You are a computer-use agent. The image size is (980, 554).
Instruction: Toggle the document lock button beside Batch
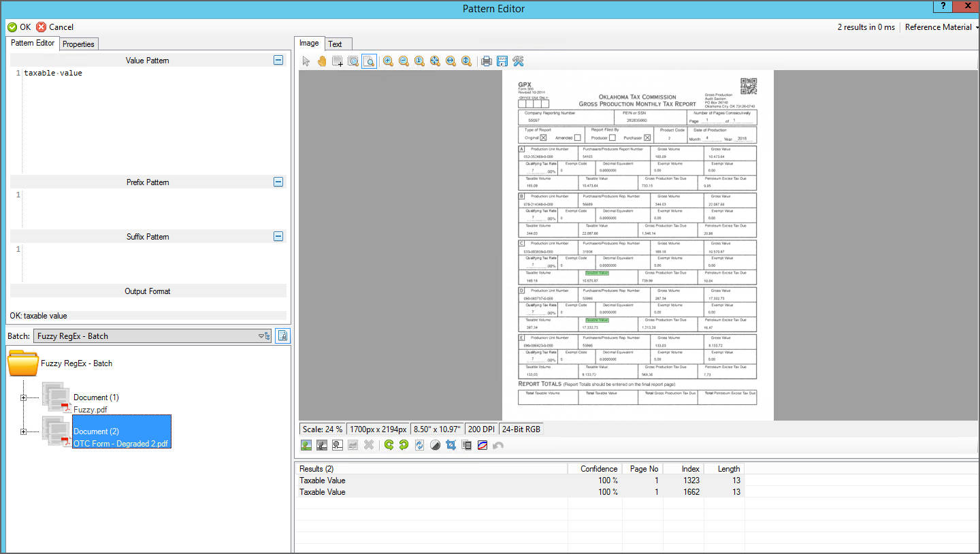282,336
